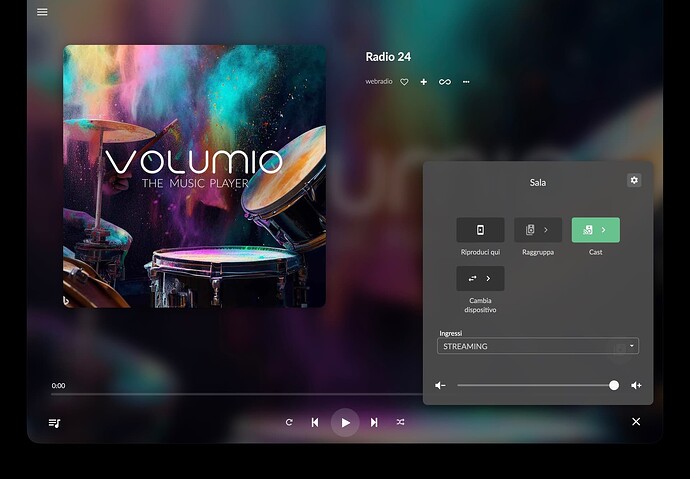Open the three-dot more options menu
The image size is (690, 479).
click(x=466, y=82)
